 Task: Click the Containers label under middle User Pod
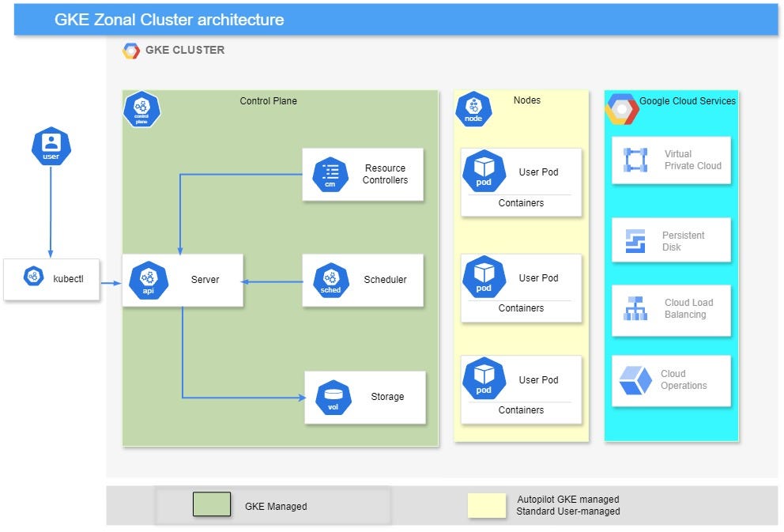click(521, 308)
